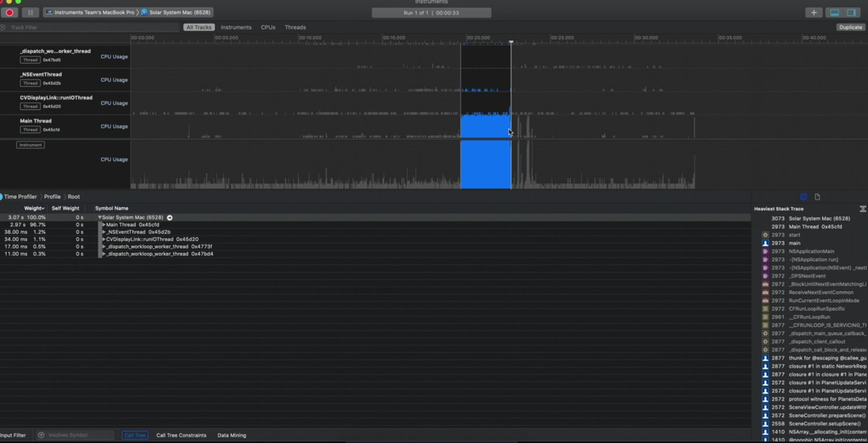Open the Extended Detail inspector icon
This screenshot has height=443, width=868.
click(x=803, y=197)
